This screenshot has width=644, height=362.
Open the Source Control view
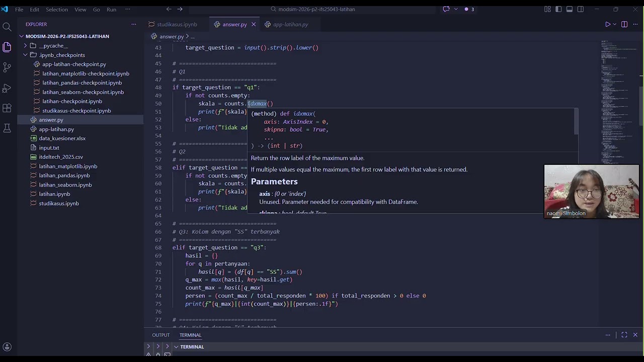(x=7, y=67)
